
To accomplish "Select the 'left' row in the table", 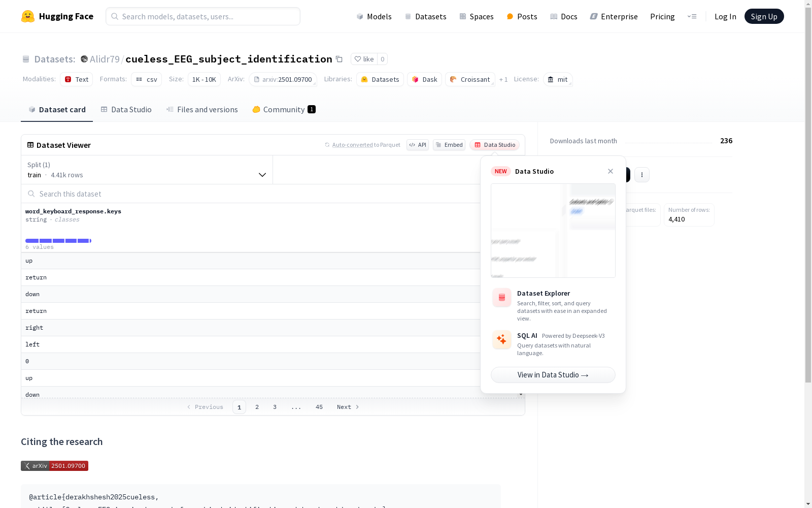I will point(251,344).
